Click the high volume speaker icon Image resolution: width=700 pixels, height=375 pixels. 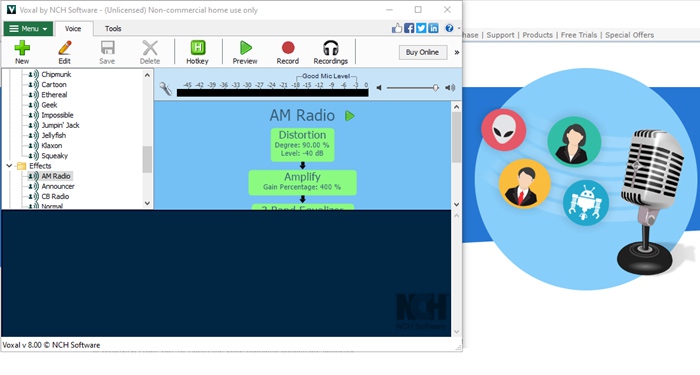coord(450,88)
